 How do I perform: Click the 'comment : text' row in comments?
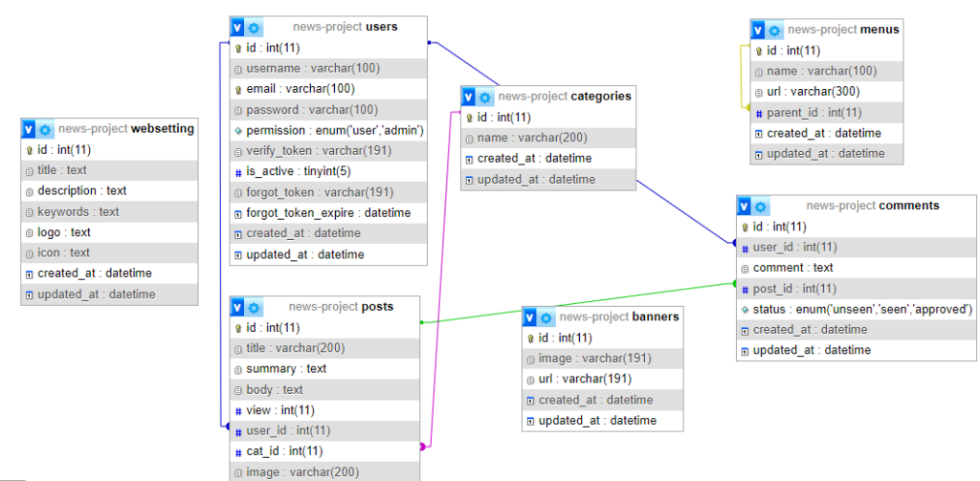click(857, 268)
